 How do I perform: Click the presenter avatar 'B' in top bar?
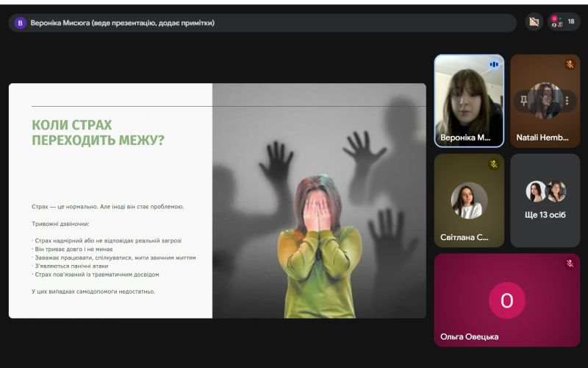tap(21, 23)
